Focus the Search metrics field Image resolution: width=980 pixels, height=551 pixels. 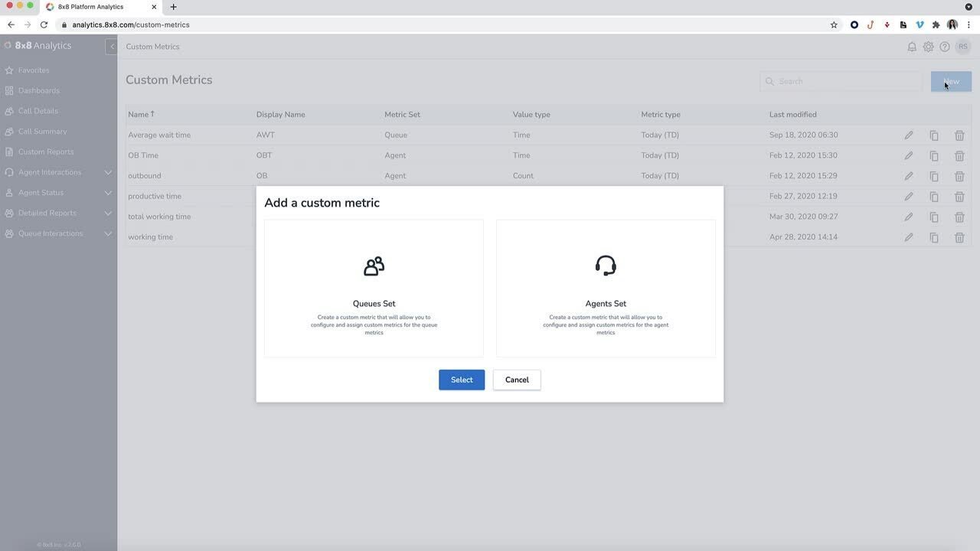841,81
